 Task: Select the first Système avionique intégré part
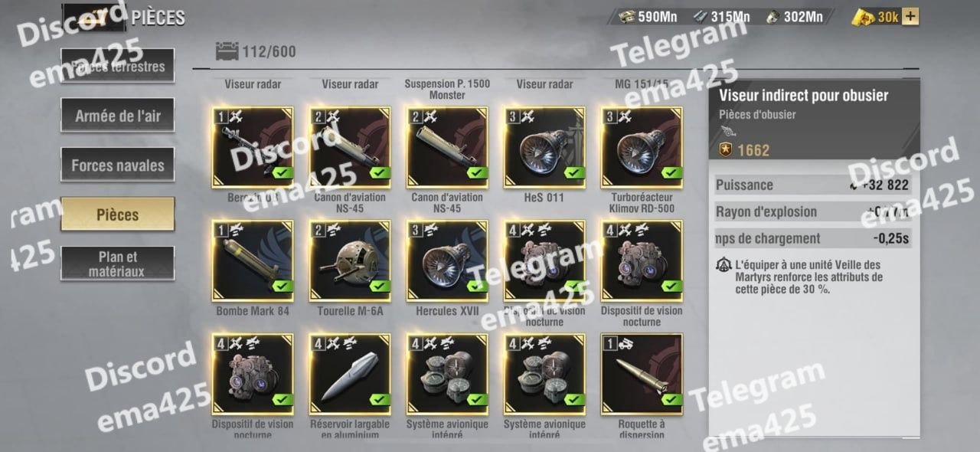coord(447,374)
